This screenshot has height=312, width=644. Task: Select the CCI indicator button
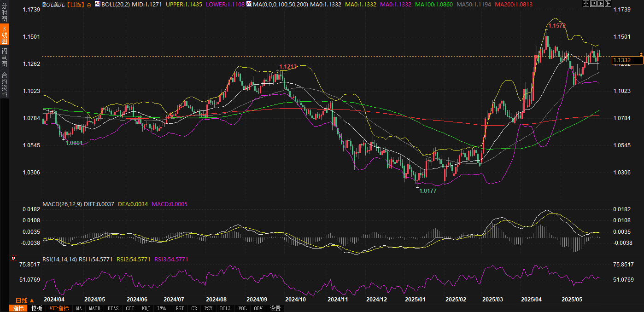click(130, 308)
